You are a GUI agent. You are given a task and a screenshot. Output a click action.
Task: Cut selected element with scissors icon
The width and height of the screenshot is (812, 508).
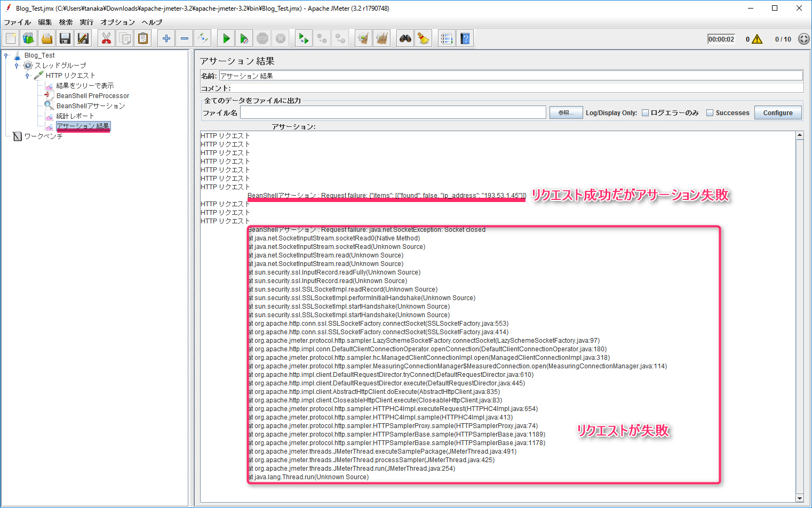coord(107,38)
